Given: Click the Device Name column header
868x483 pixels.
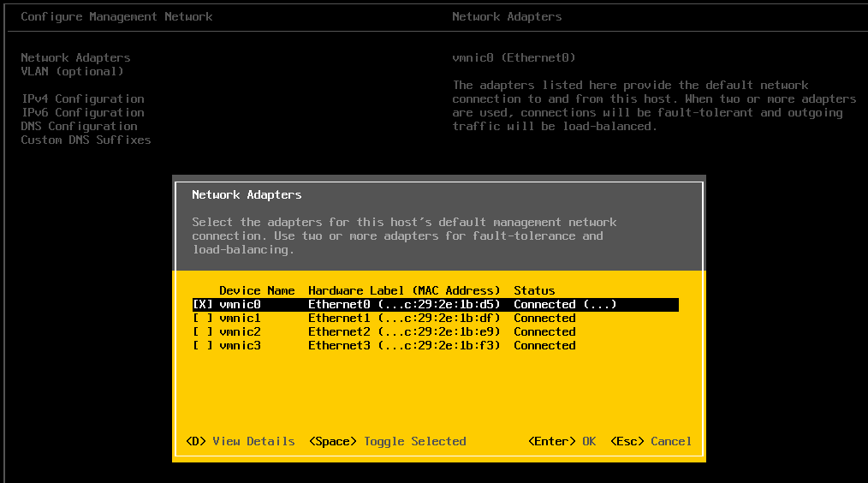Looking at the screenshot, I should coord(257,290).
